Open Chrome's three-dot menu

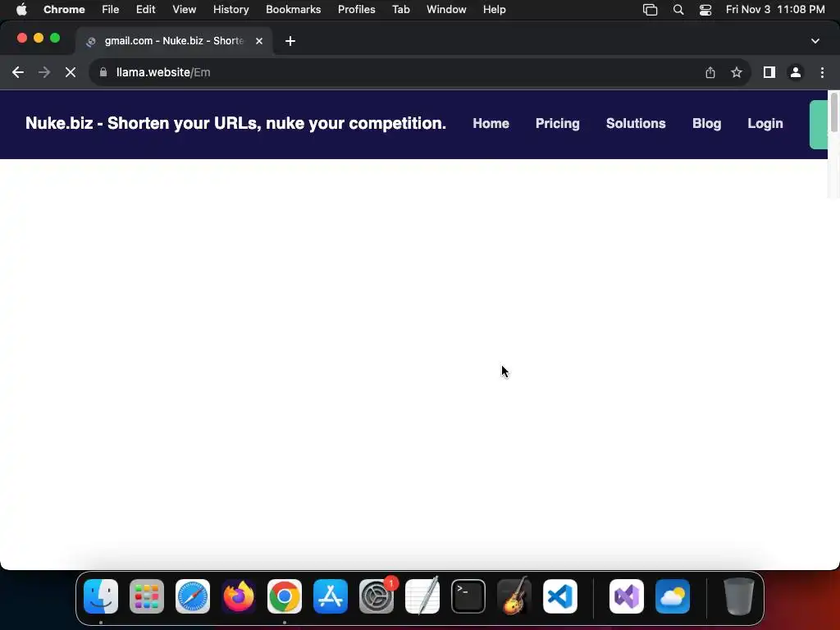[x=822, y=72]
